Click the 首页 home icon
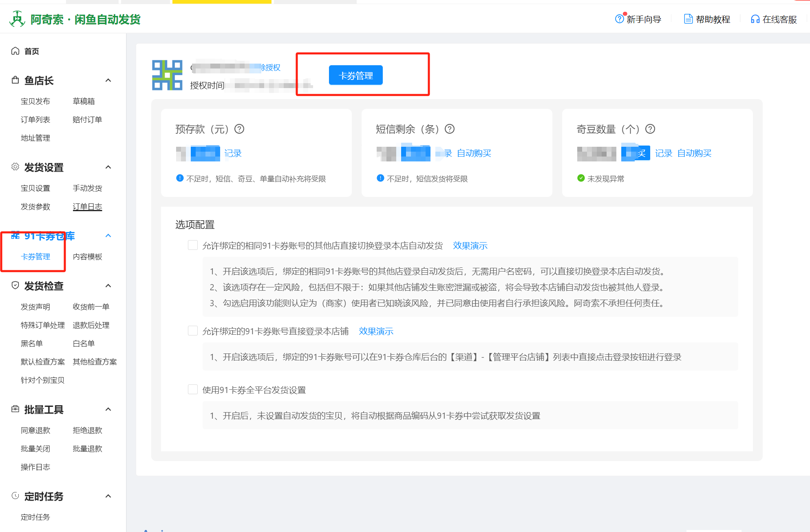The image size is (810, 532). point(15,51)
